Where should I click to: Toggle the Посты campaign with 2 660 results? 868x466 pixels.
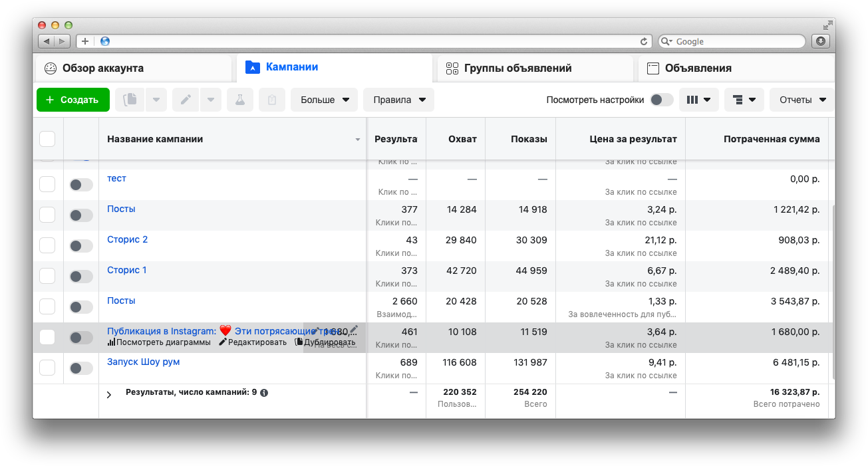[x=81, y=307]
